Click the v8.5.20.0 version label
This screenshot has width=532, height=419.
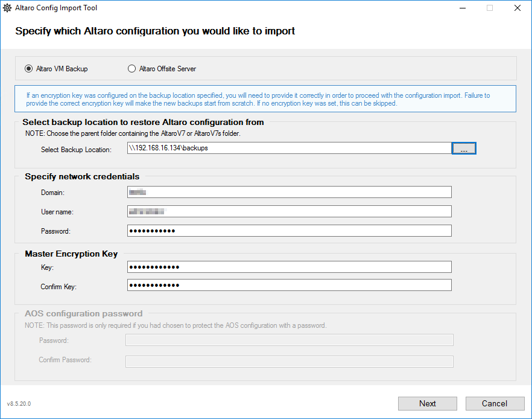[x=19, y=403]
